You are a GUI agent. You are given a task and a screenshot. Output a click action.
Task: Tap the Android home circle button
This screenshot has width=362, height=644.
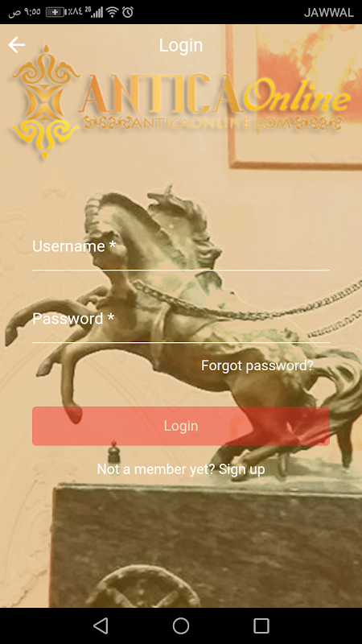181,626
